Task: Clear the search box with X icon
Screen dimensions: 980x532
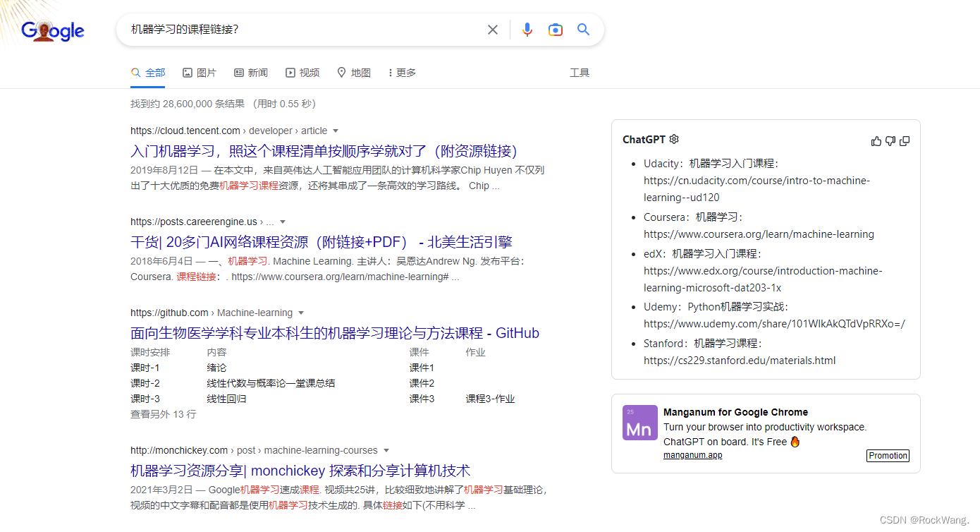Action: (493, 30)
